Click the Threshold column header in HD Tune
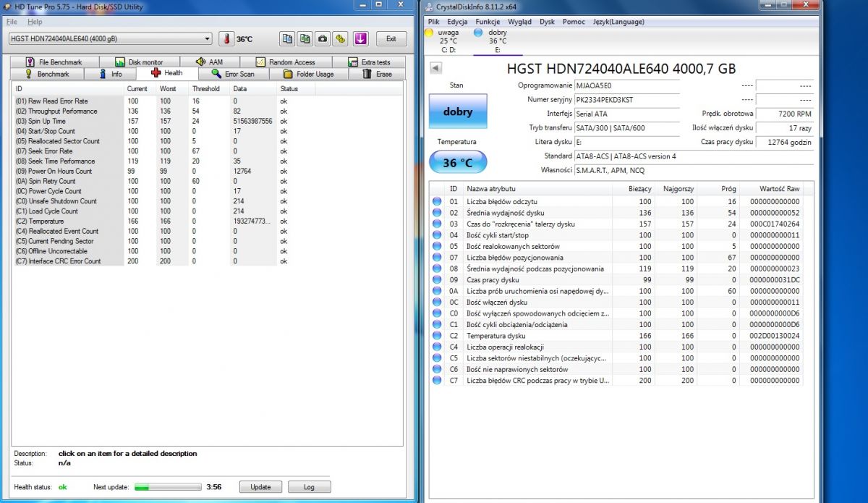The height and width of the screenshot is (503, 868). tap(210, 89)
